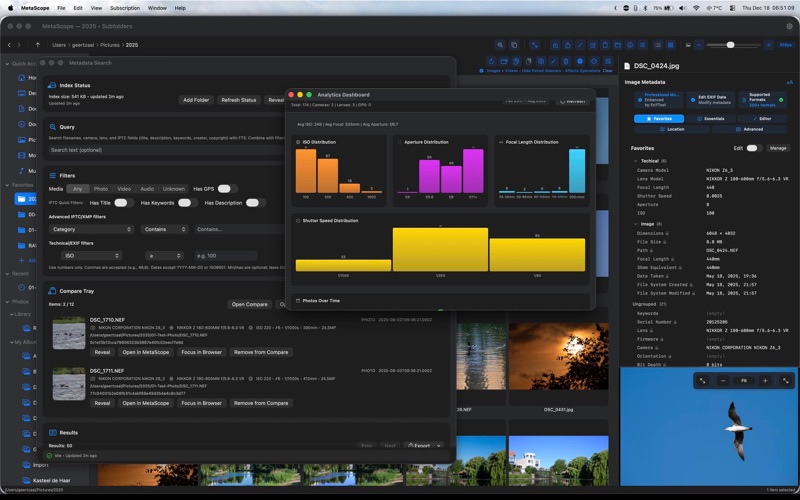800x500 pixels.
Task: Click the fullscreen expand icon on preview overlay
Action: click(x=785, y=381)
